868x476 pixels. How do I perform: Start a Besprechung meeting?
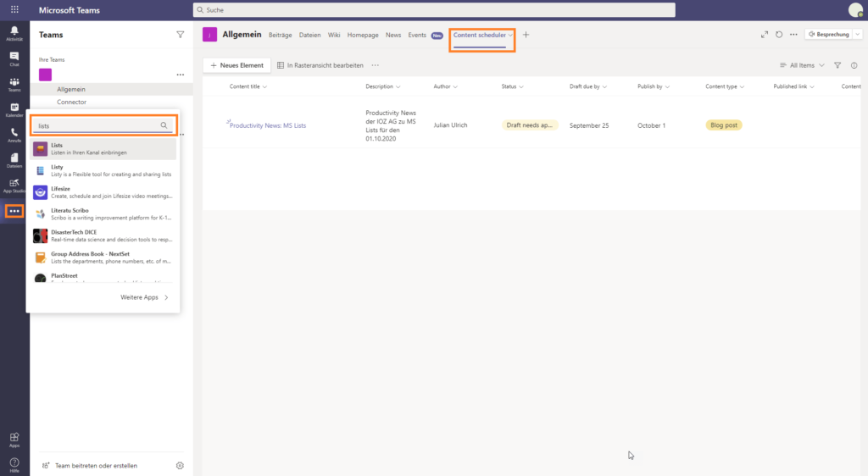(x=829, y=34)
